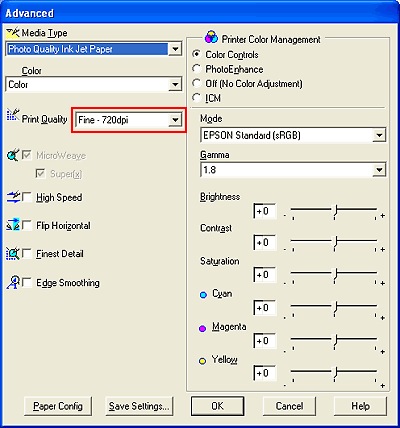Tick the Edge Smoothing checkbox
The width and height of the screenshot is (400, 428).
coord(27,282)
